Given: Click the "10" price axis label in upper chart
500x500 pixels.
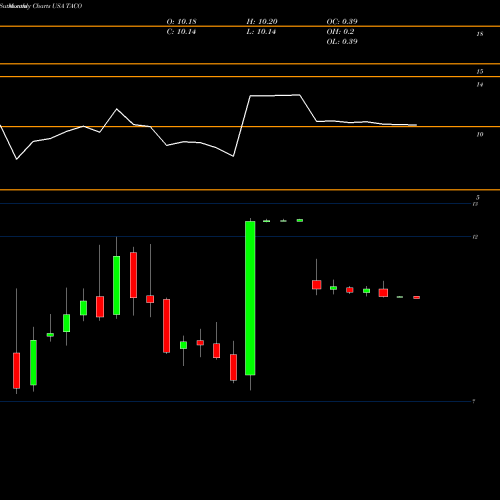Looking at the screenshot, I should pos(480,134).
